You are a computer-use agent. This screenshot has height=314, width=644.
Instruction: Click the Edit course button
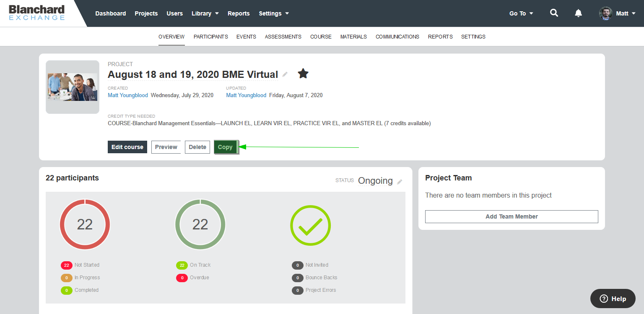pyautogui.click(x=127, y=147)
